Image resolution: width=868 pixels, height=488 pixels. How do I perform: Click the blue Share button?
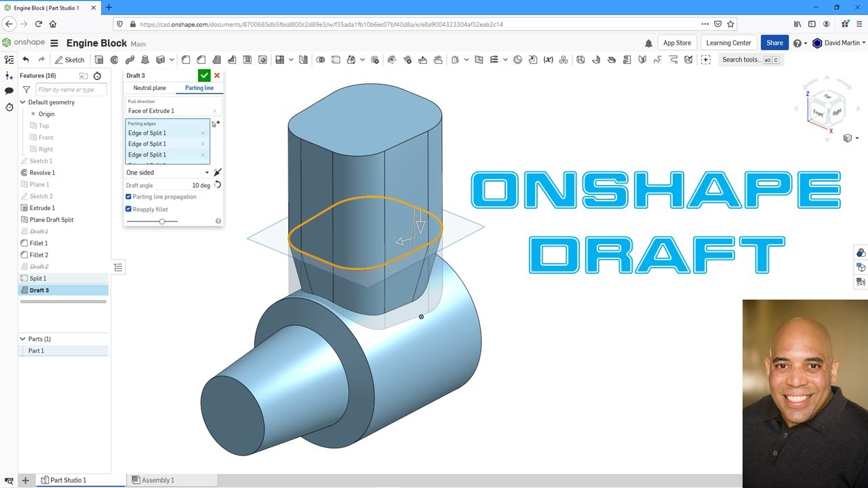[x=774, y=43]
